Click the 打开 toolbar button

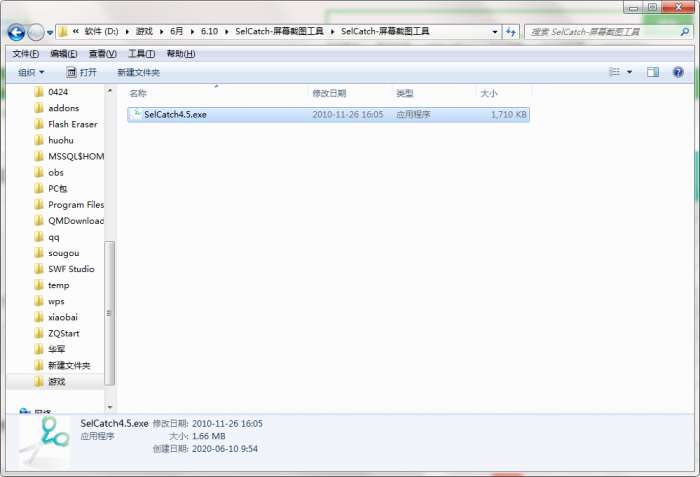click(x=81, y=72)
